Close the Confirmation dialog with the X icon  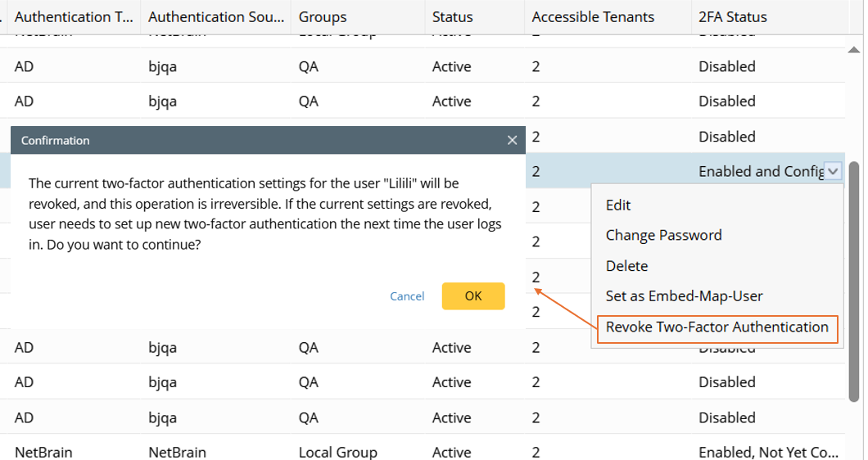512,141
